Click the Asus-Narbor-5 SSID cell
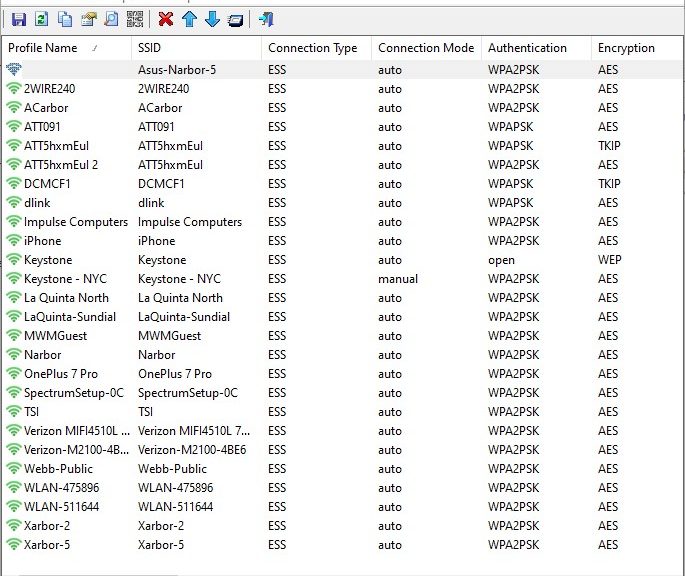Viewport: 685px width, 576px height. 177,69
